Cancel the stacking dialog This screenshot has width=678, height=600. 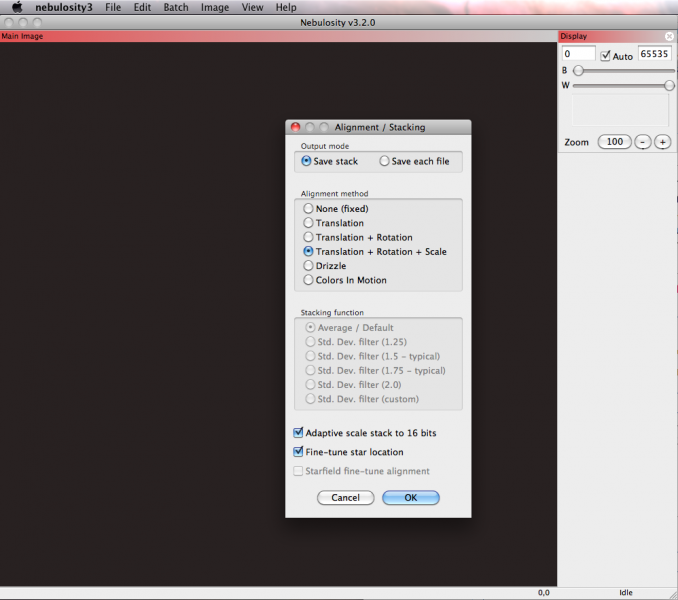(x=345, y=498)
